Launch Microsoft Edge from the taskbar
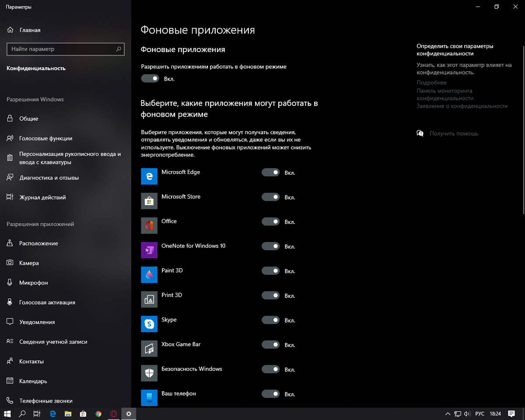Viewport: 525px width, 420px height. click(53, 413)
